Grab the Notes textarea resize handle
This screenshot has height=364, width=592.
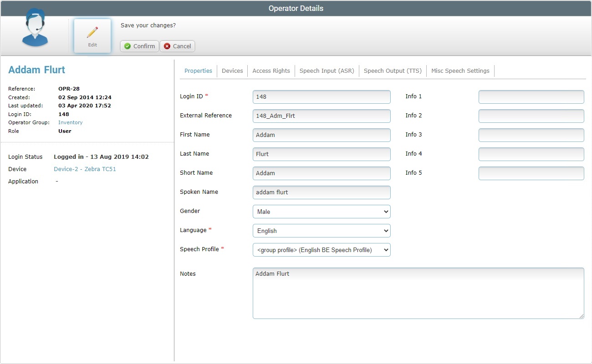click(x=581, y=316)
